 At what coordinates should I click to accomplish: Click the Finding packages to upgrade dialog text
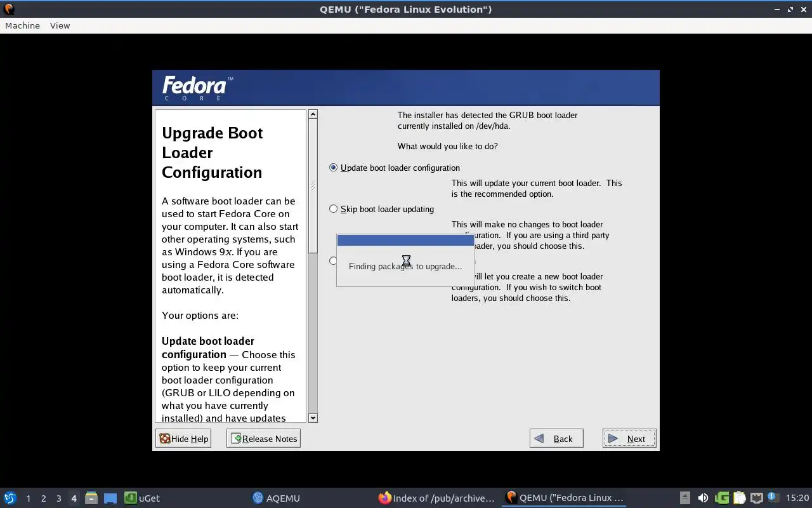point(405,266)
